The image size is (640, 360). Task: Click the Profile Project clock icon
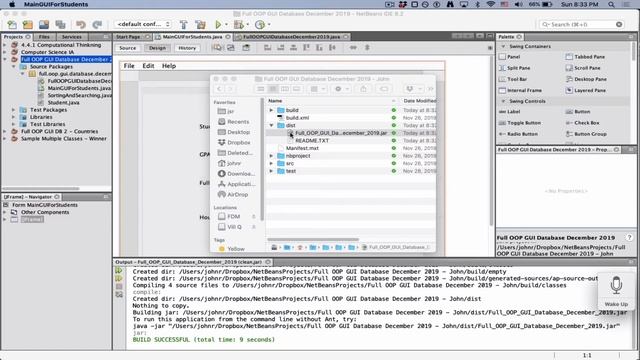coord(260,25)
